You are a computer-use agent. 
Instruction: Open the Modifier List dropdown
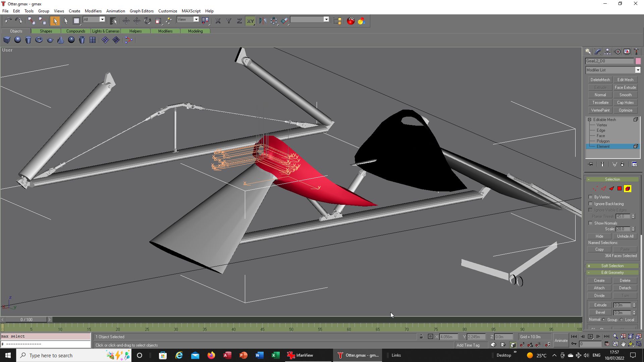pyautogui.click(x=638, y=70)
